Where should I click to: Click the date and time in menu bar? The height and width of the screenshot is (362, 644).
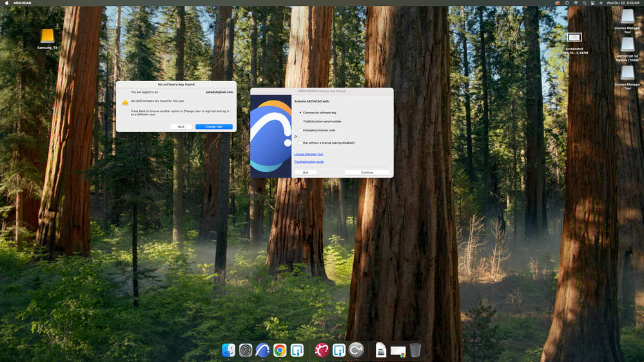623,3
